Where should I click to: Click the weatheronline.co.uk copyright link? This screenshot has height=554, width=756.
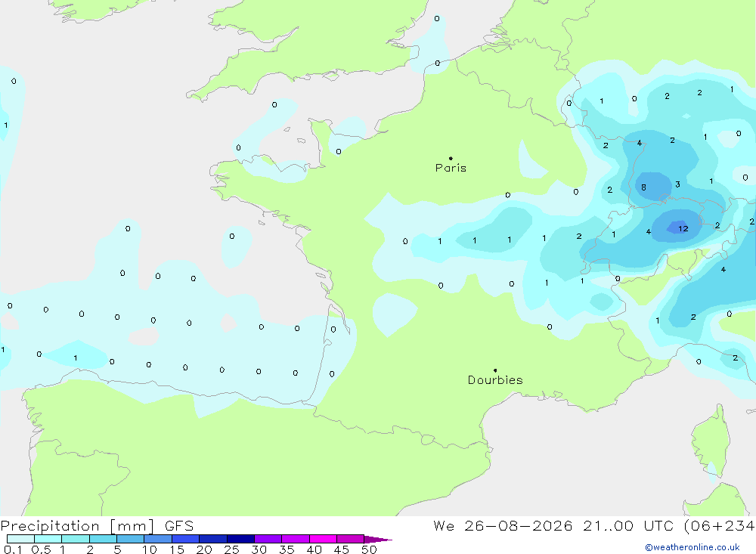coord(692,547)
